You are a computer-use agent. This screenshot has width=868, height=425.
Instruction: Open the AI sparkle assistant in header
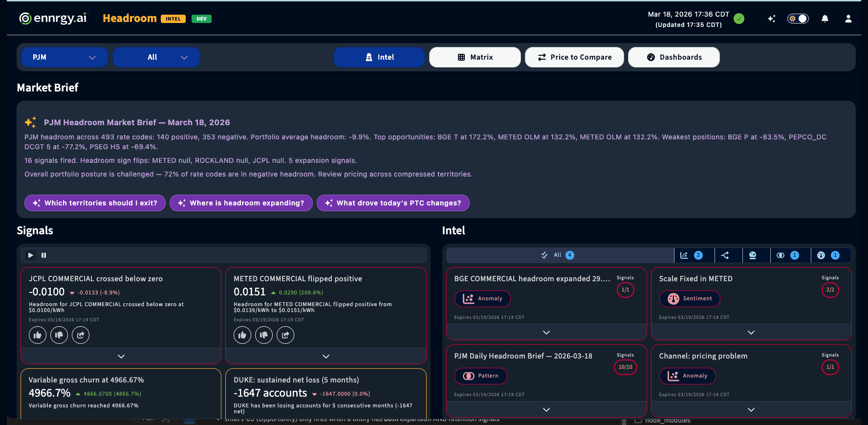click(771, 19)
